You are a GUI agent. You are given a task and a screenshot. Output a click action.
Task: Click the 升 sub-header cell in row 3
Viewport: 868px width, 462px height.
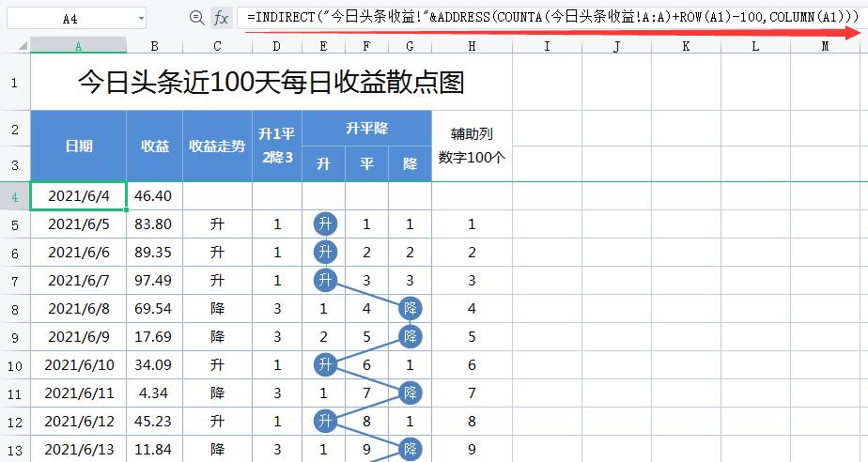click(323, 163)
